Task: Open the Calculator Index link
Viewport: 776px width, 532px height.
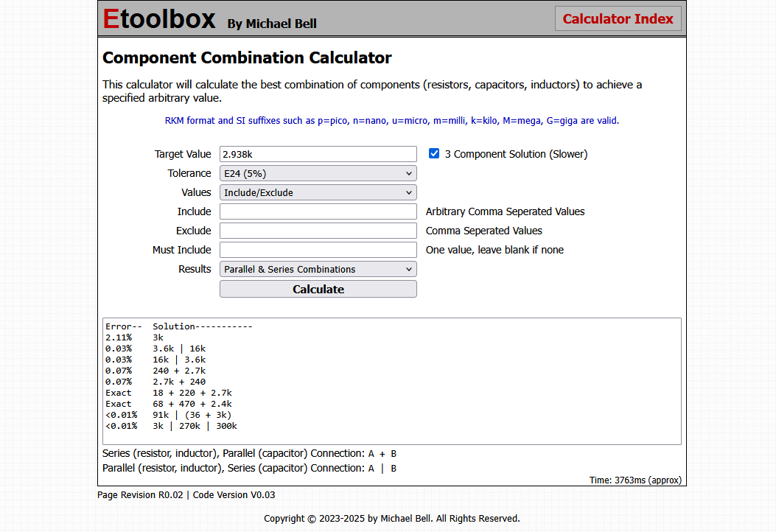Action: tap(618, 19)
